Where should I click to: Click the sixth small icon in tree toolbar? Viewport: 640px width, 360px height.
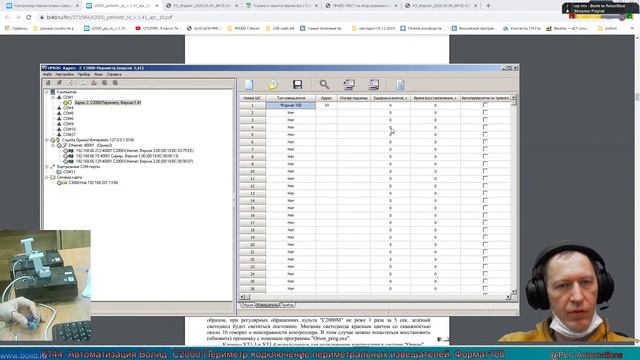tap(104, 83)
